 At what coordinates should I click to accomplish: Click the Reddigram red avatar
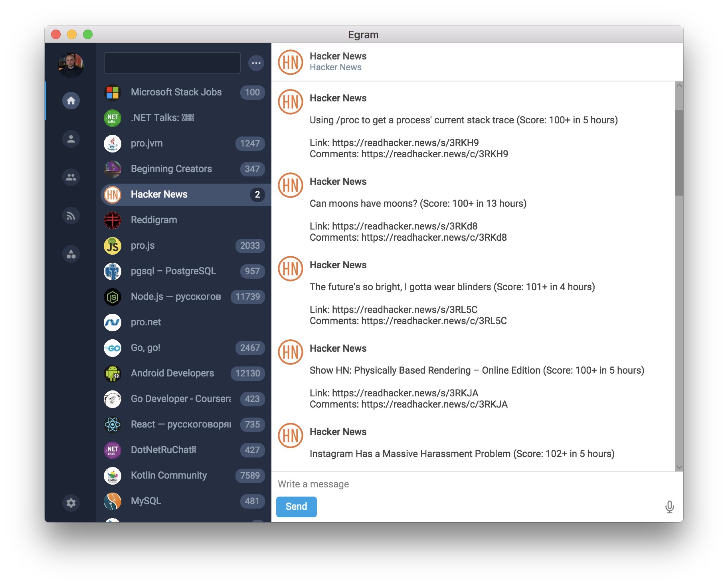(x=113, y=220)
